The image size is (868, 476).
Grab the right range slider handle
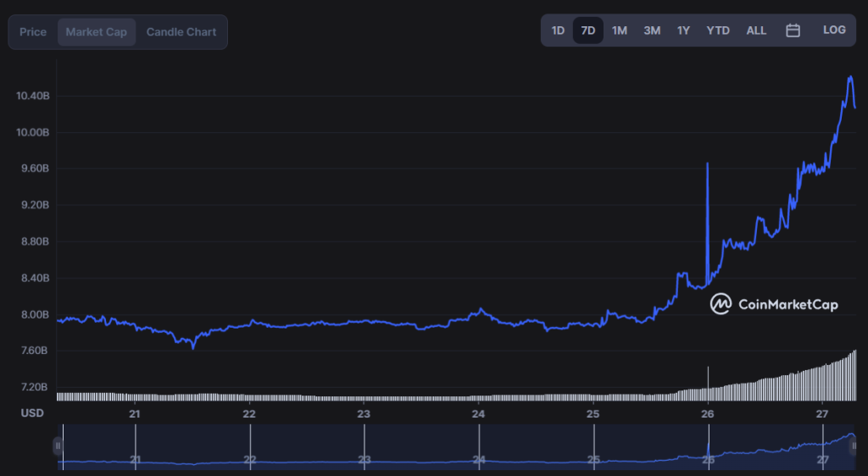click(x=854, y=446)
